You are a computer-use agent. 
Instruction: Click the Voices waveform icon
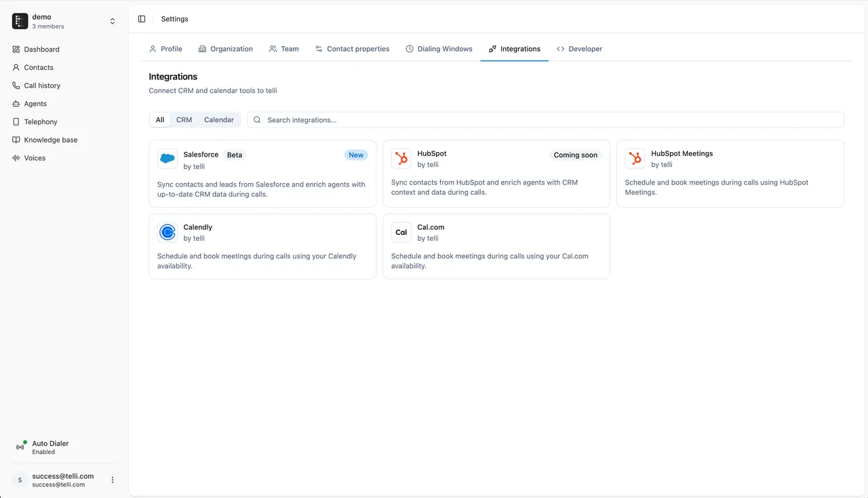16,158
